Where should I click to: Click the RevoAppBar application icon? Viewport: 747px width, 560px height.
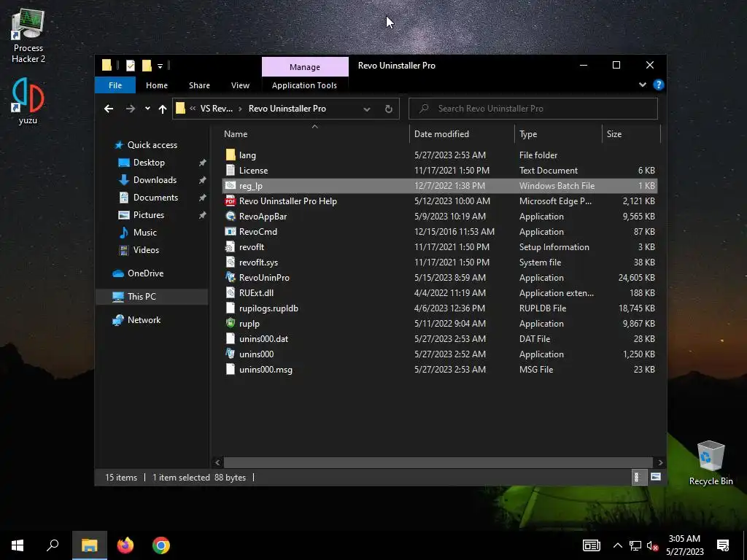tap(231, 216)
